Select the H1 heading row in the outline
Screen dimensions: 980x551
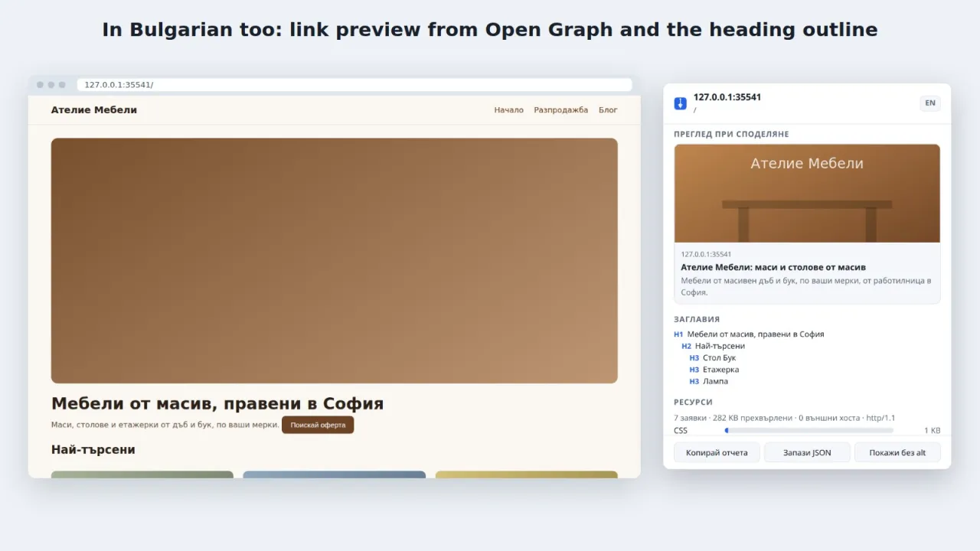[x=807, y=334]
